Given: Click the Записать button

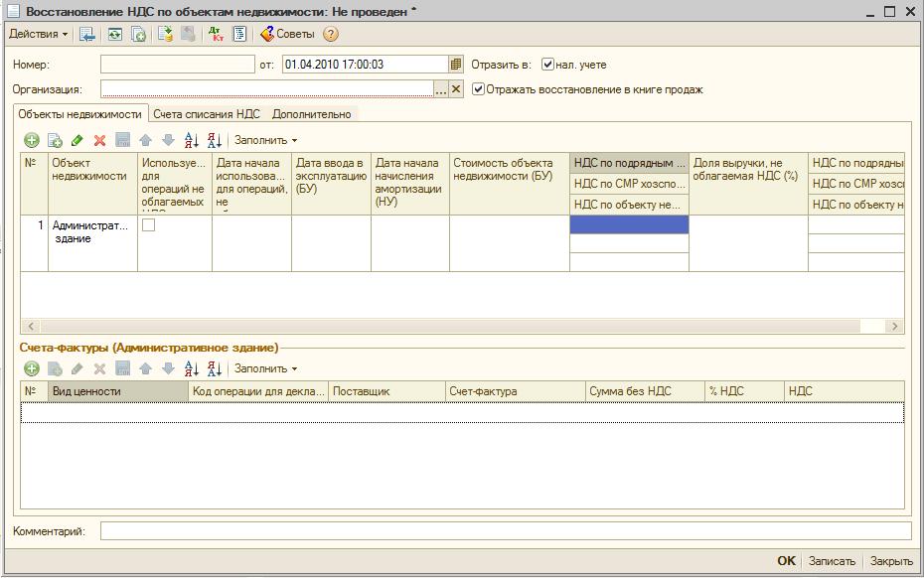Looking at the screenshot, I should tap(832, 561).
